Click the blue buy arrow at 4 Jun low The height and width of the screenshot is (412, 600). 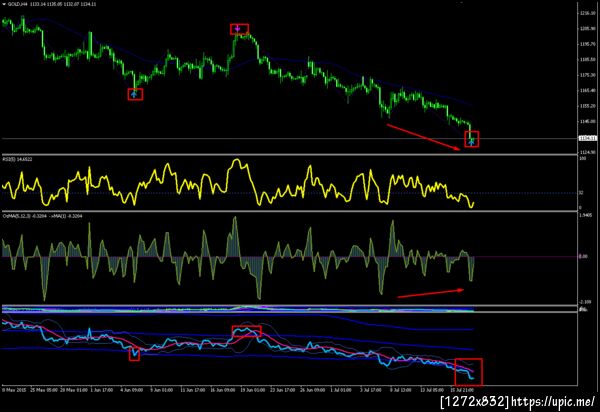click(x=134, y=93)
